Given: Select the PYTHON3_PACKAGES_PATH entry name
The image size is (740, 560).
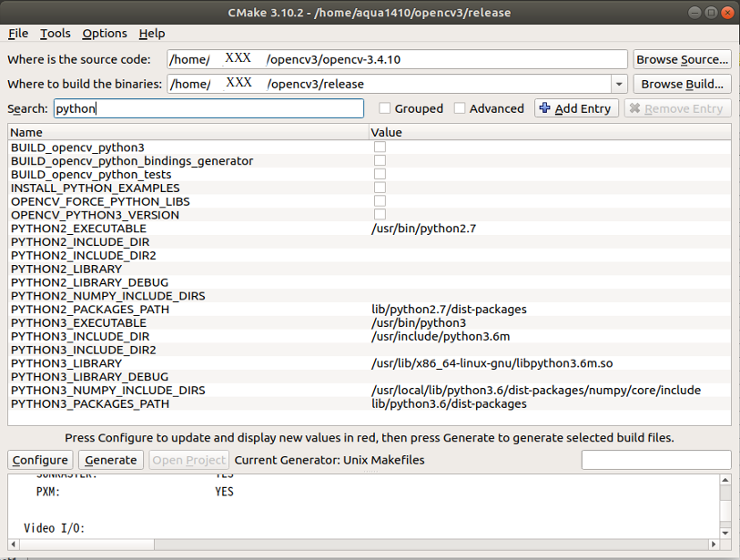Looking at the screenshot, I should click(90, 403).
